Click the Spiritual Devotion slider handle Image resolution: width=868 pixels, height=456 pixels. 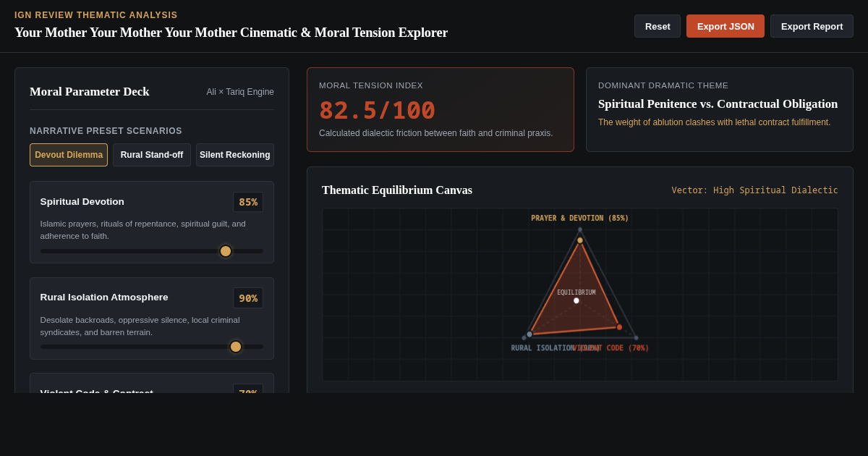pyautogui.click(x=226, y=251)
